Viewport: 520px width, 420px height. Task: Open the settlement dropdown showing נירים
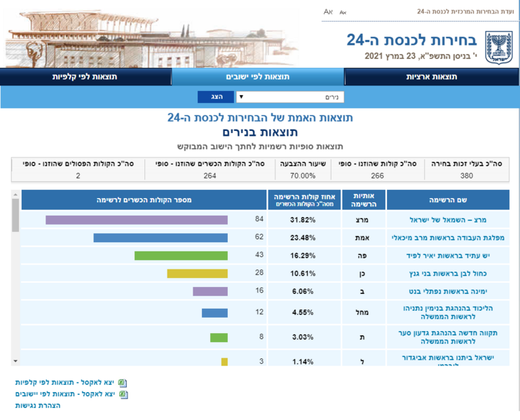point(290,97)
